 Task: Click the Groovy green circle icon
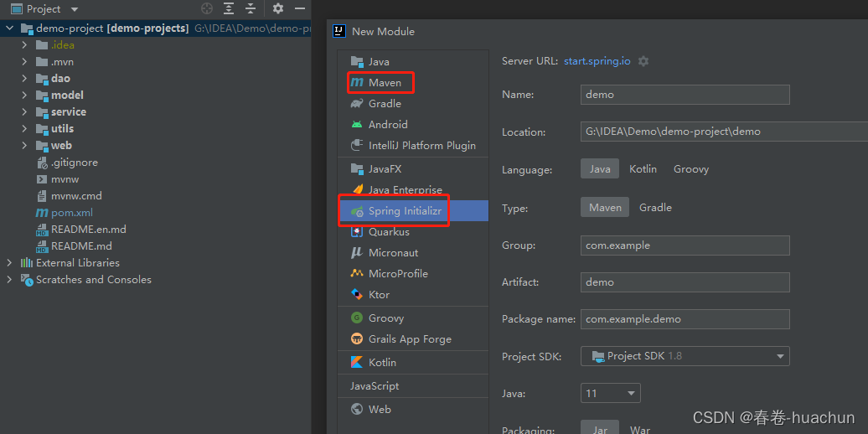click(357, 318)
